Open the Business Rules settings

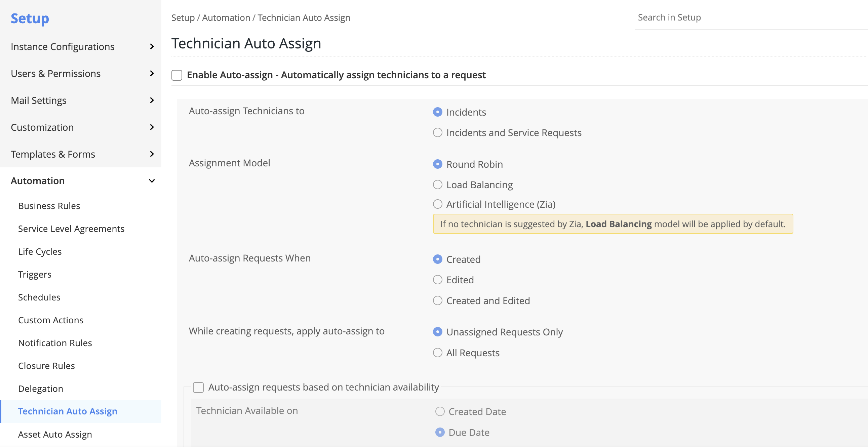(49, 205)
